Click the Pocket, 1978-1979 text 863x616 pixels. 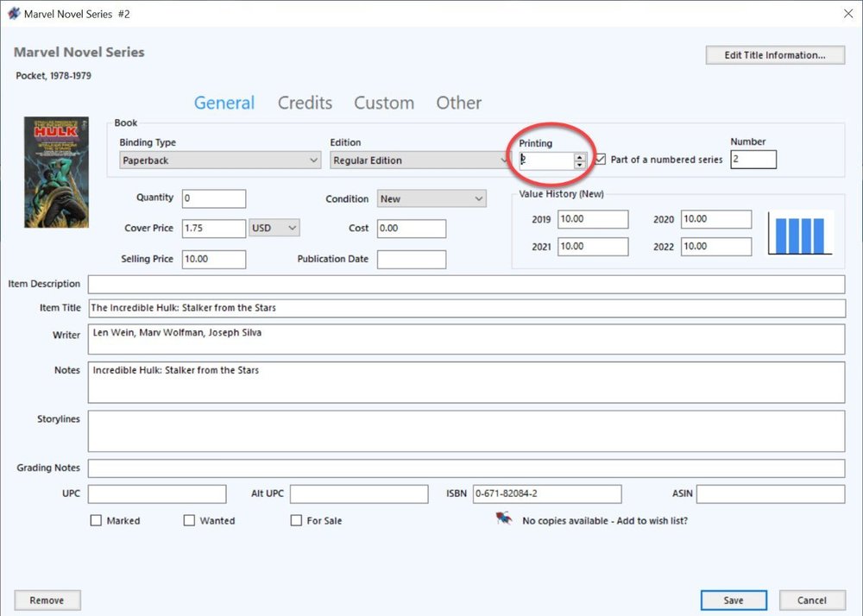54,76
